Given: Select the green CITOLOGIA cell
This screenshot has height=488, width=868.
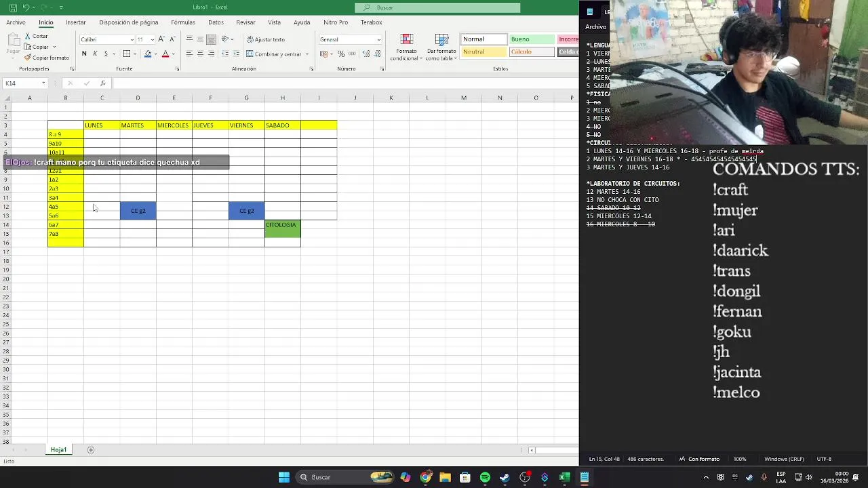Looking at the screenshot, I should point(283,229).
